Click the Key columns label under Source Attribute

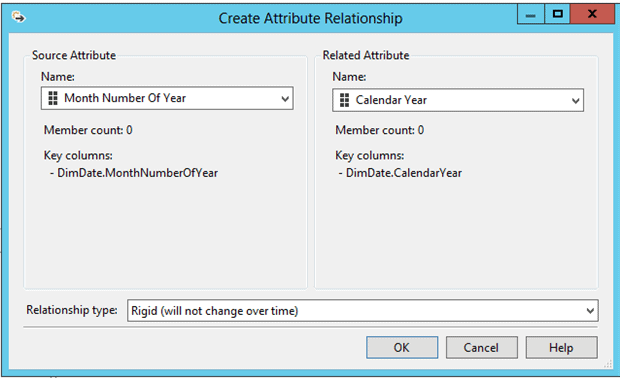click(x=78, y=156)
